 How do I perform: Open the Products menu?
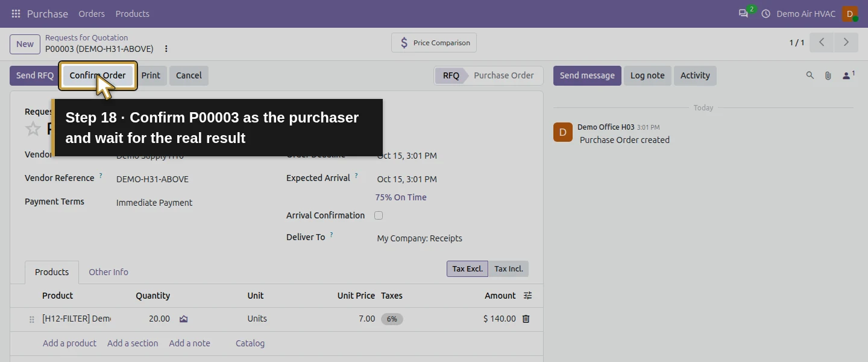coord(133,13)
